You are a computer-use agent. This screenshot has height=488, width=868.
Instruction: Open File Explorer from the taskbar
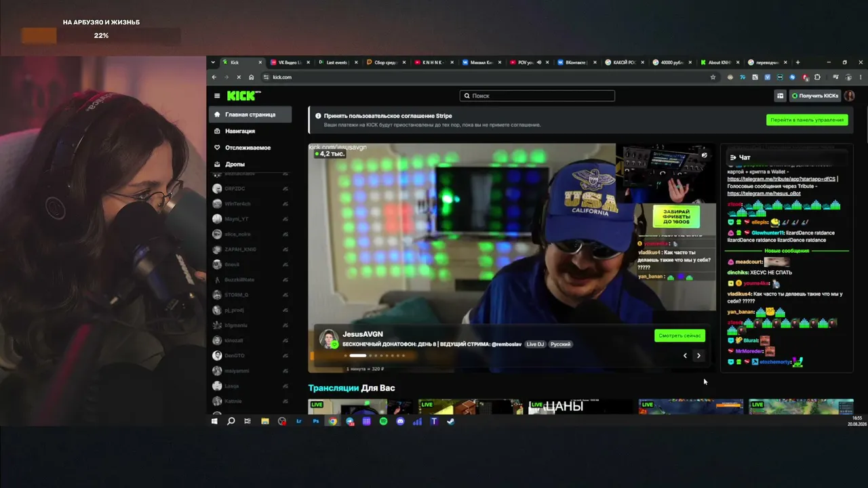[x=264, y=422]
